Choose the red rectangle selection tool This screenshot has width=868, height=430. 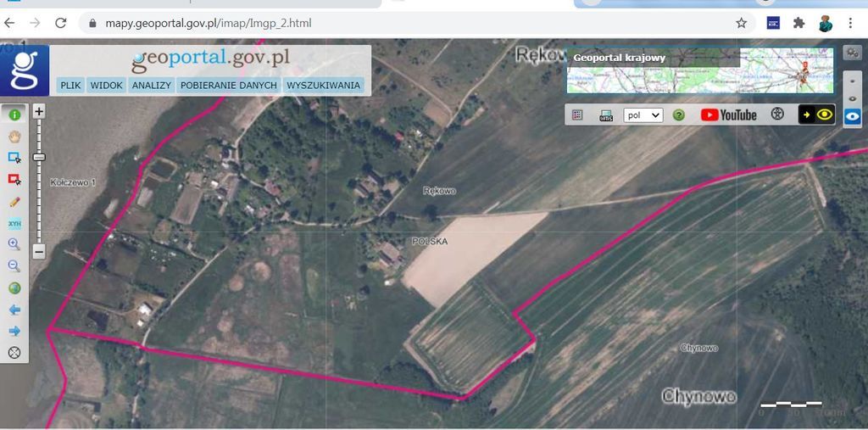pos(14,179)
